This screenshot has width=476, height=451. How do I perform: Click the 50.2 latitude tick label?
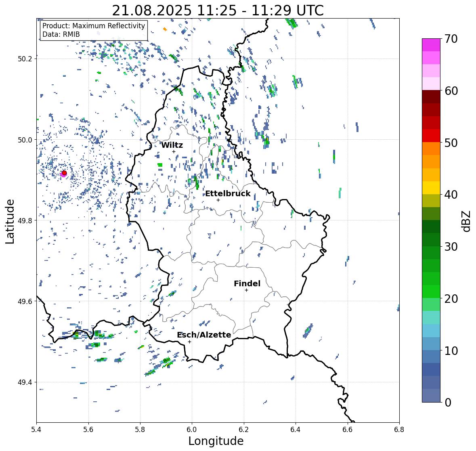(25, 59)
